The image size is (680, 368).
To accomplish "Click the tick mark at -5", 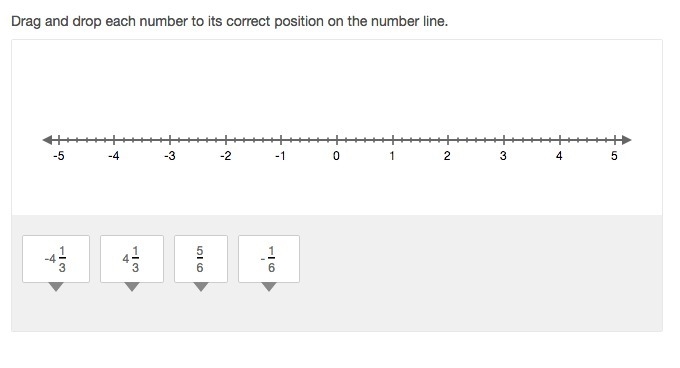I will tap(59, 140).
